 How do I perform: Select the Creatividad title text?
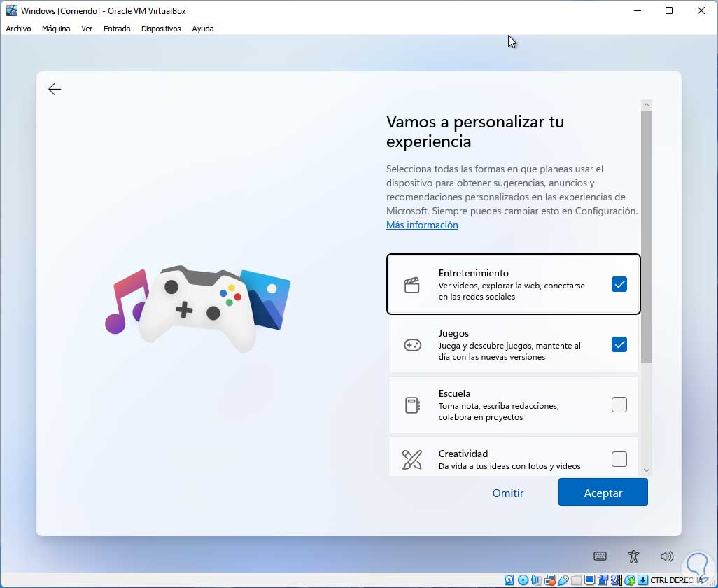(x=463, y=454)
